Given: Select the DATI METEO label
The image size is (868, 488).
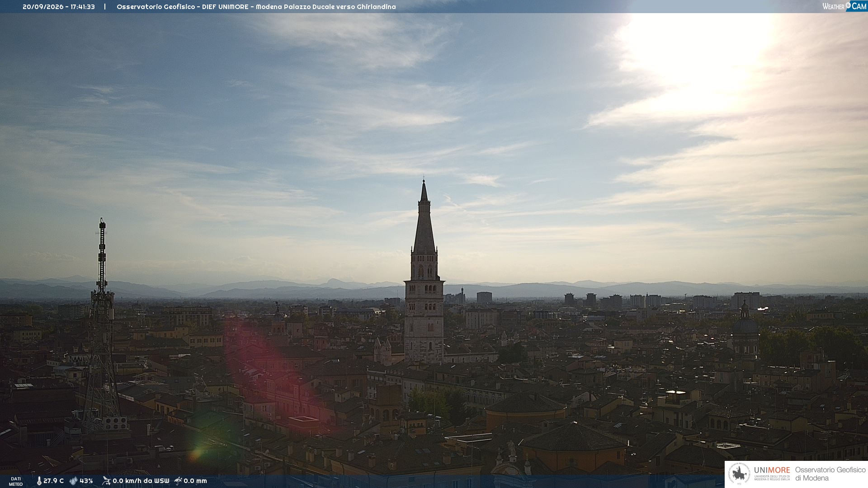Looking at the screenshot, I should coord(16,482).
